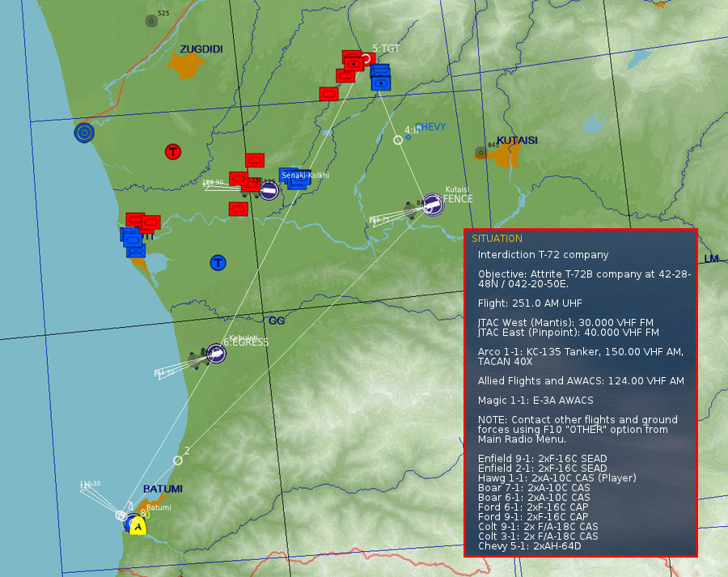Click the SITUATION briefing heading

497,239
